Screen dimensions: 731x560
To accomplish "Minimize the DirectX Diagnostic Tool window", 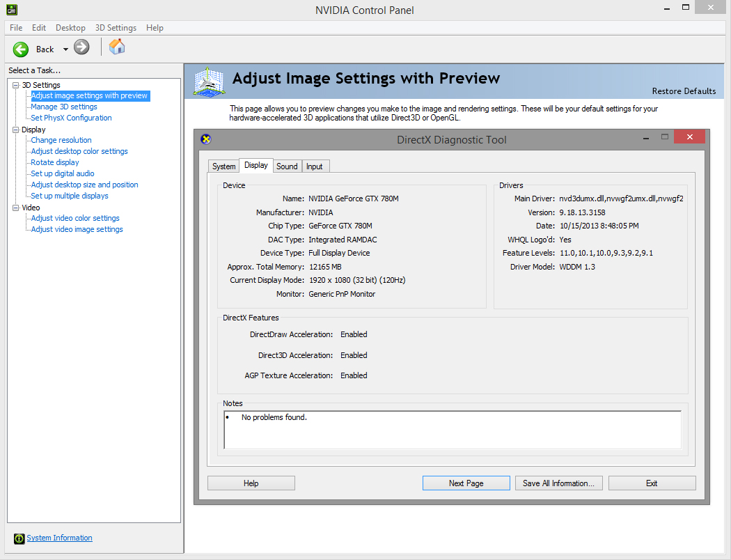I will 646,139.
